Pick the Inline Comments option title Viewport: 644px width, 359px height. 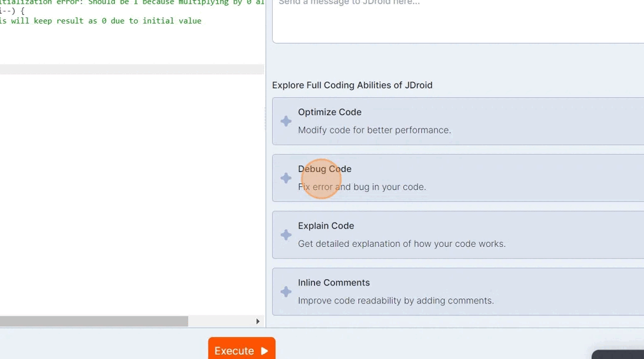[x=334, y=282]
